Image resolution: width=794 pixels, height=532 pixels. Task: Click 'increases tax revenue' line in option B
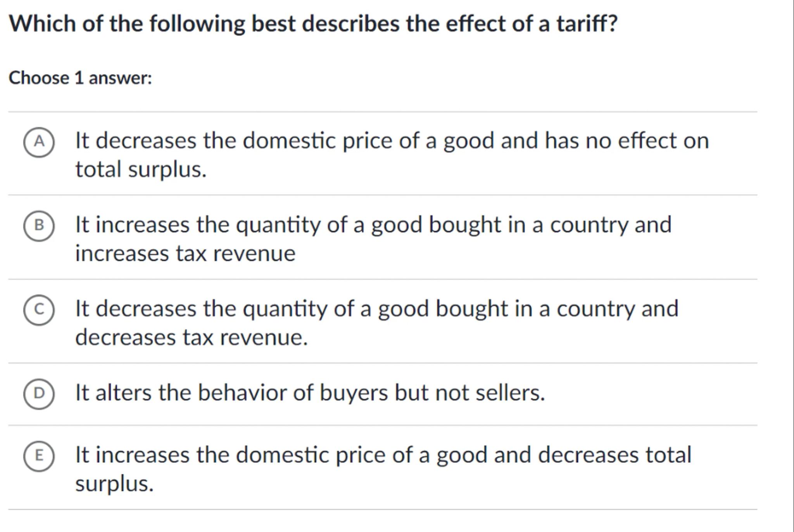coord(185,254)
